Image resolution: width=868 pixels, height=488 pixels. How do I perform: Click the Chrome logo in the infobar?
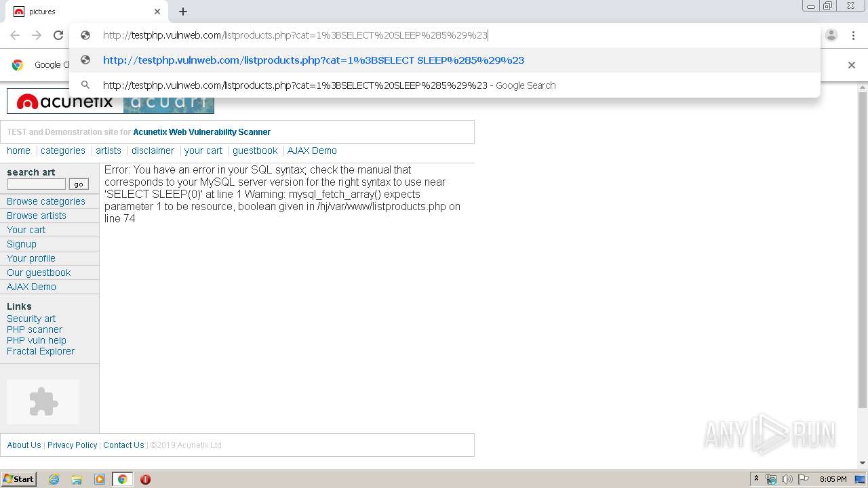(18, 65)
